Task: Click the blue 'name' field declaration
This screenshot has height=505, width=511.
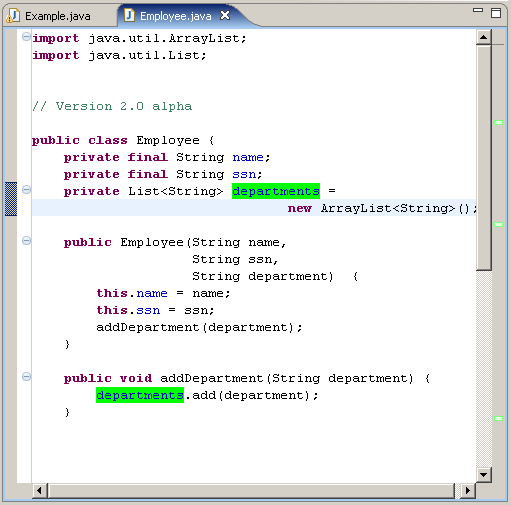Action: [x=248, y=157]
